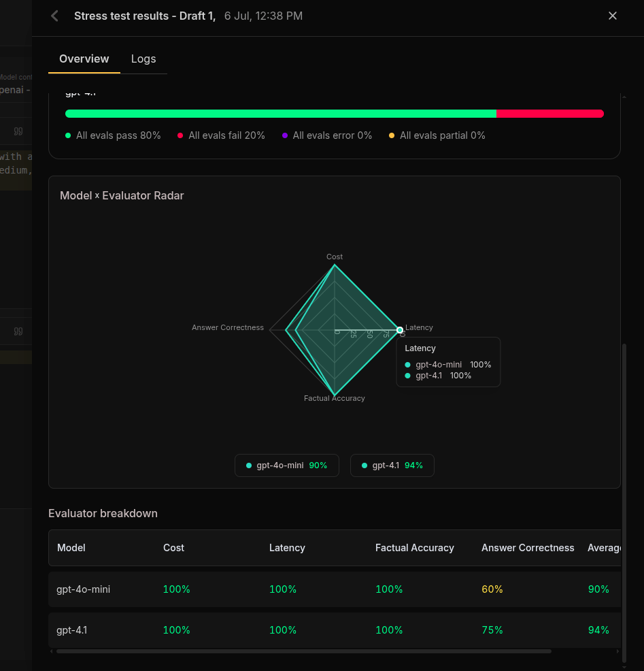Select the Overview tab
Screen dimensions: 644x671
point(84,59)
